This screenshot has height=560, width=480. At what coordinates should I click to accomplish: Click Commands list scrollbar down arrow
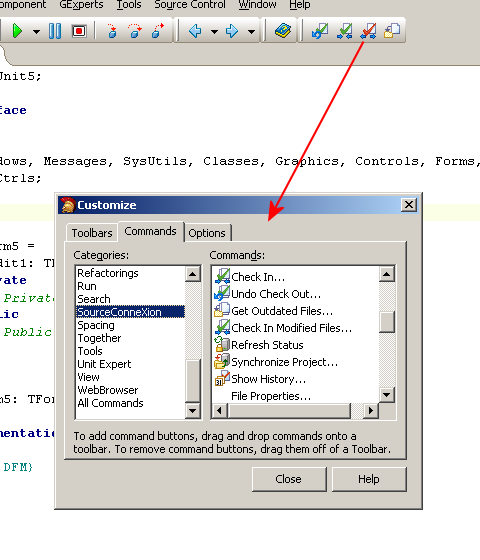(x=387, y=395)
